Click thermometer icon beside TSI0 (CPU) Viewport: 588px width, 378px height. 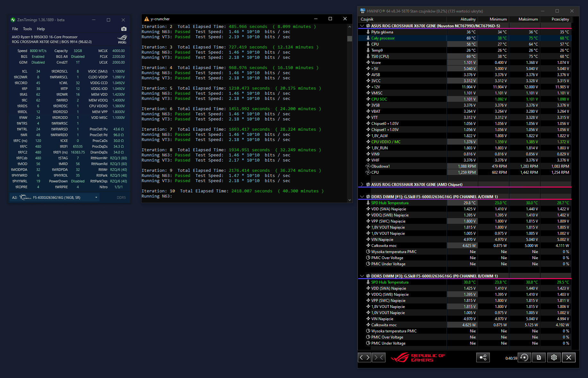coord(368,57)
